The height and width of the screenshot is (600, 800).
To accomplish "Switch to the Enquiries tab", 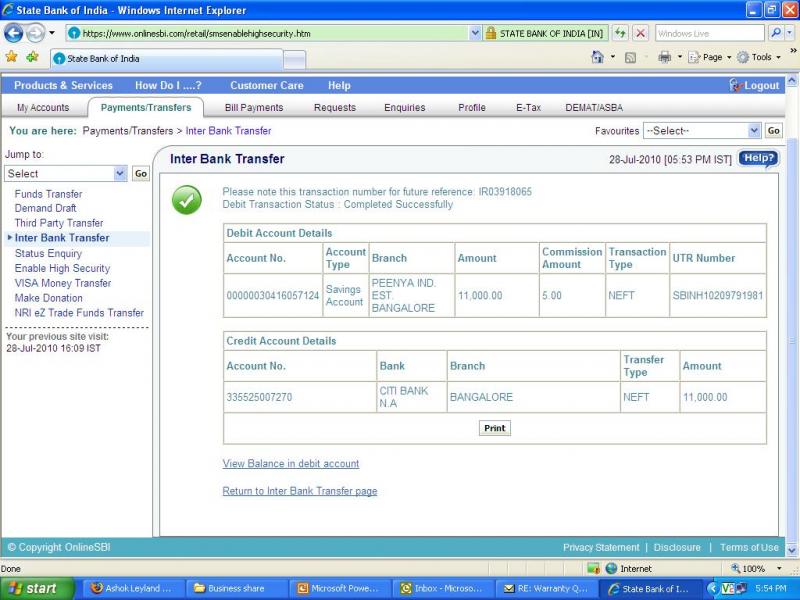I will click(405, 108).
